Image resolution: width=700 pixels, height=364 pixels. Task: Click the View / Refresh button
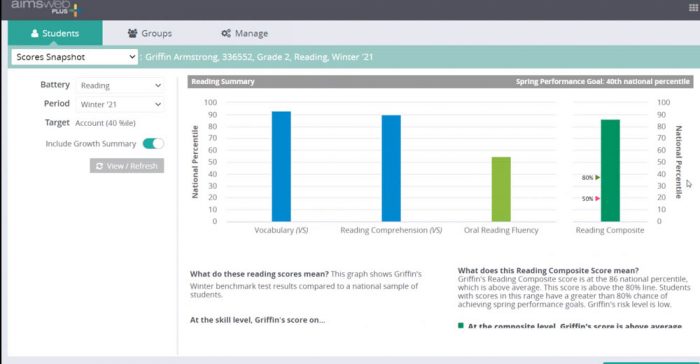(x=127, y=166)
